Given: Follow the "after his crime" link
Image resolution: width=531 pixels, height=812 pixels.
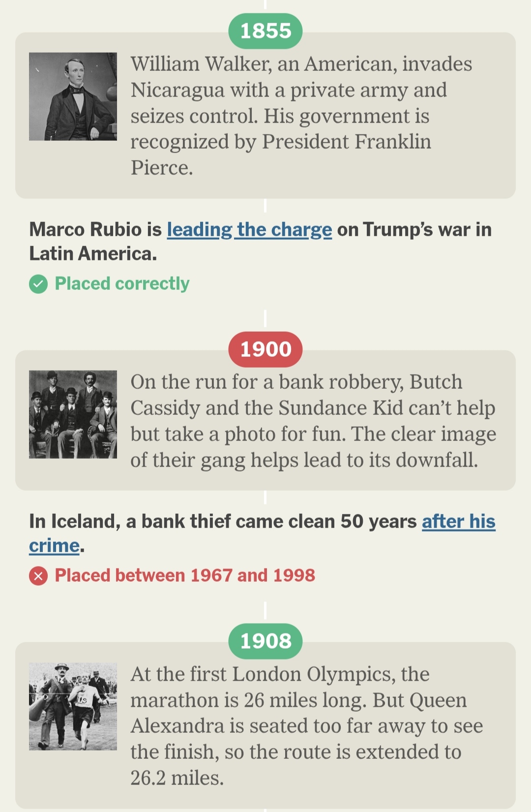Looking at the screenshot, I should coord(458,522).
